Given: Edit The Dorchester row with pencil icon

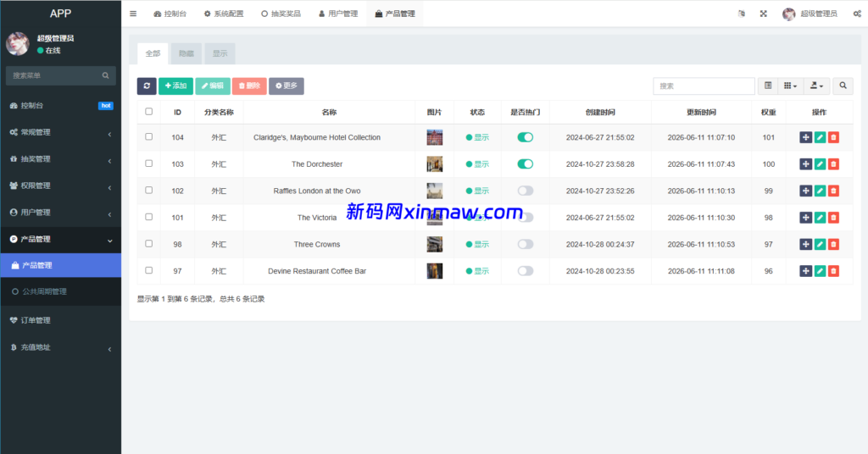Looking at the screenshot, I should pos(820,163).
